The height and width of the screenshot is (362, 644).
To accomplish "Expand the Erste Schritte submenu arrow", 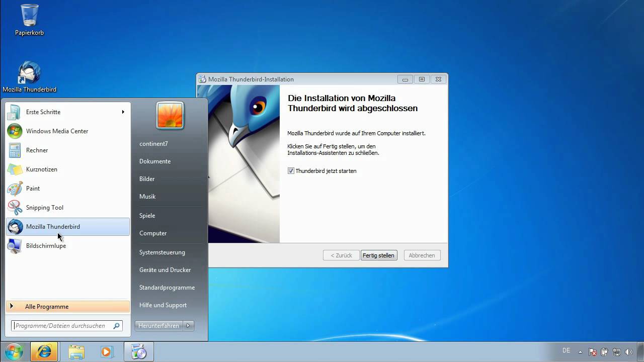I will (123, 112).
